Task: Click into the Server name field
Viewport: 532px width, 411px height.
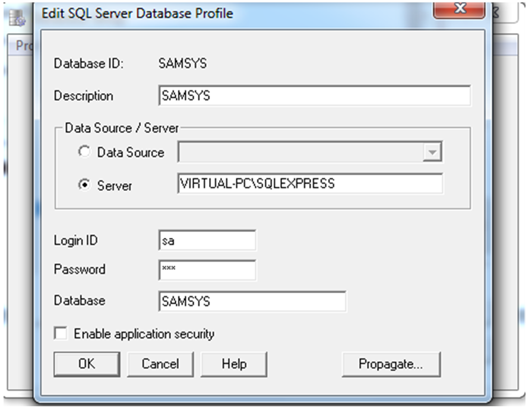Action: (310, 184)
